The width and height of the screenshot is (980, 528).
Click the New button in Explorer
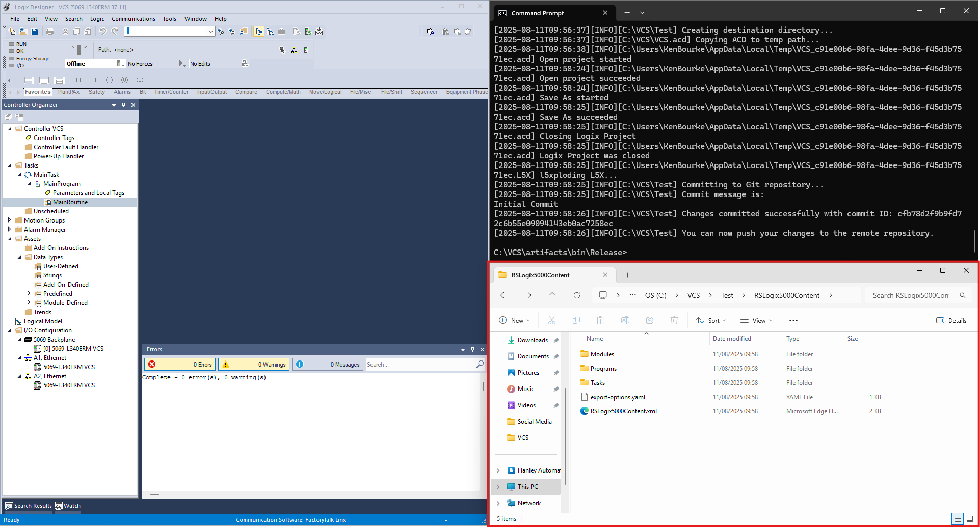(x=514, y=320)
